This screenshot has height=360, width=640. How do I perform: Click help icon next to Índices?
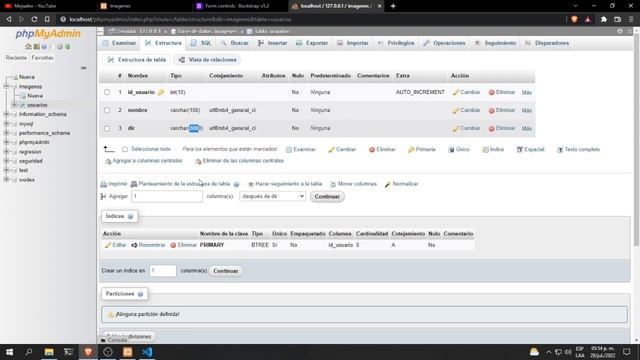coord(130,216)
